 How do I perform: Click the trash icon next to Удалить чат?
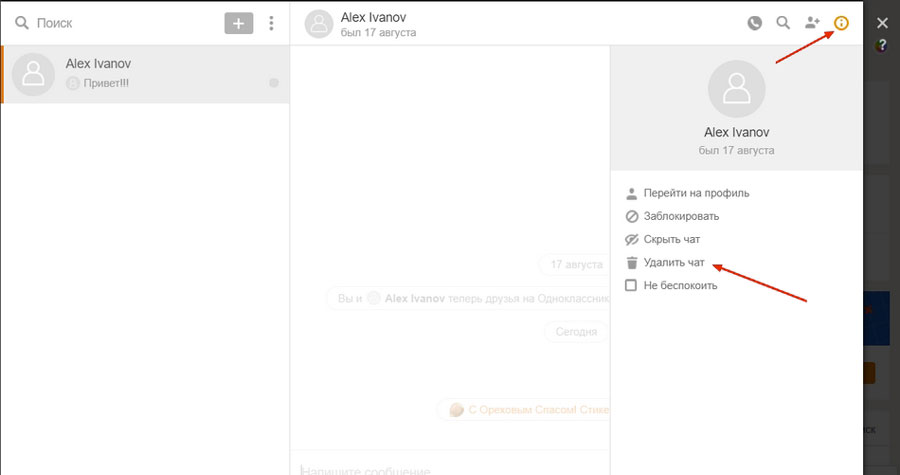pos(631,263)
